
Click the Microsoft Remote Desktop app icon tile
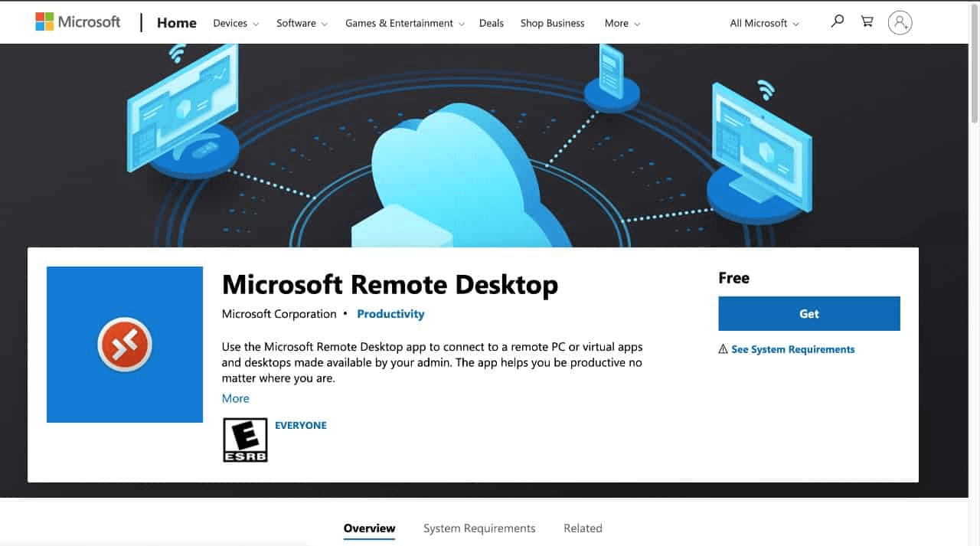point(124,344)
